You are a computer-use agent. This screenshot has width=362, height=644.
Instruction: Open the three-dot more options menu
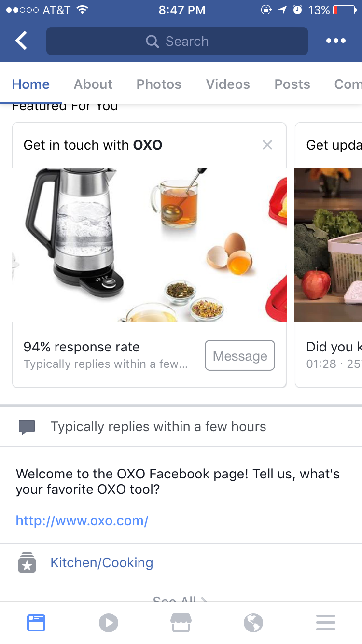[x=335, y=41]
